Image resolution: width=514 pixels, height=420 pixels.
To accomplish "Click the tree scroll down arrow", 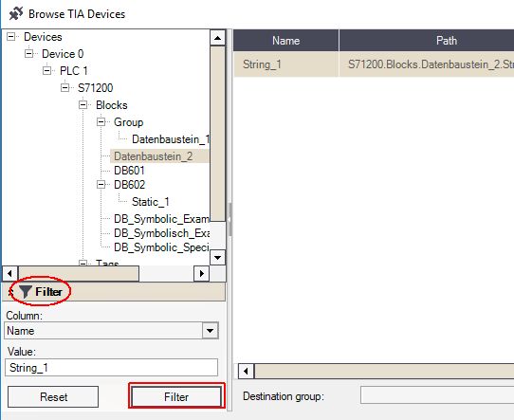I will pyautogui.click(x=217, y=258).
